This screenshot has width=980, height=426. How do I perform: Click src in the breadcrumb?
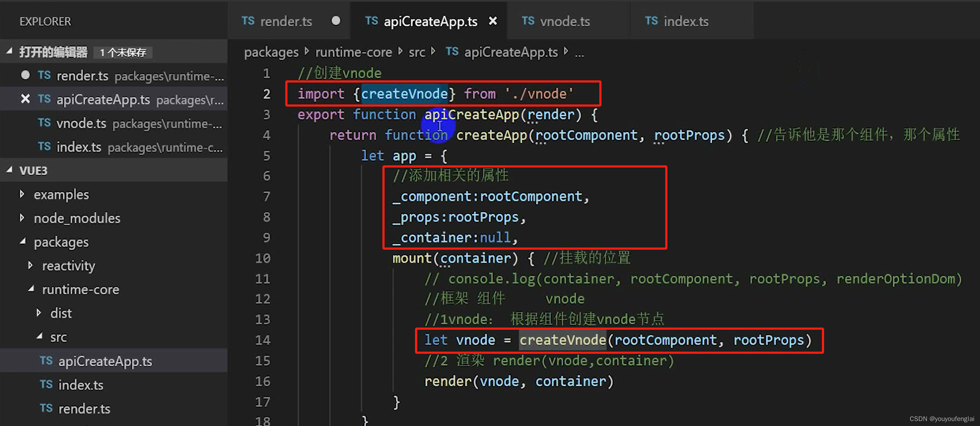tap(416, 52)
